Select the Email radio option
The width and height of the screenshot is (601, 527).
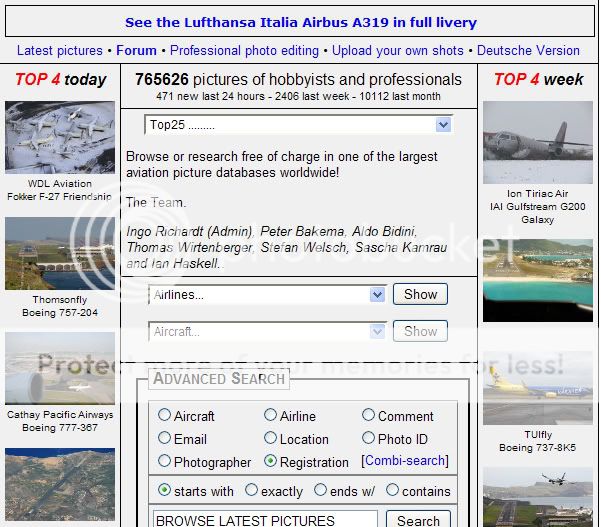164,437
